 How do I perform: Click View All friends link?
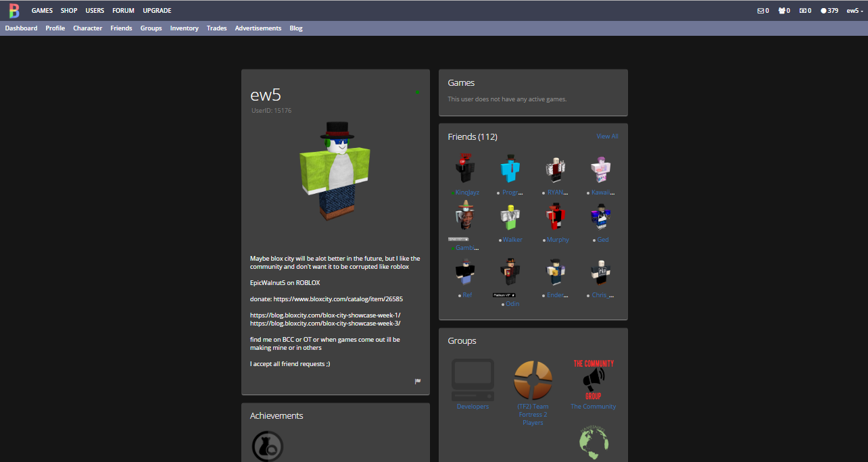pos(607,136)
